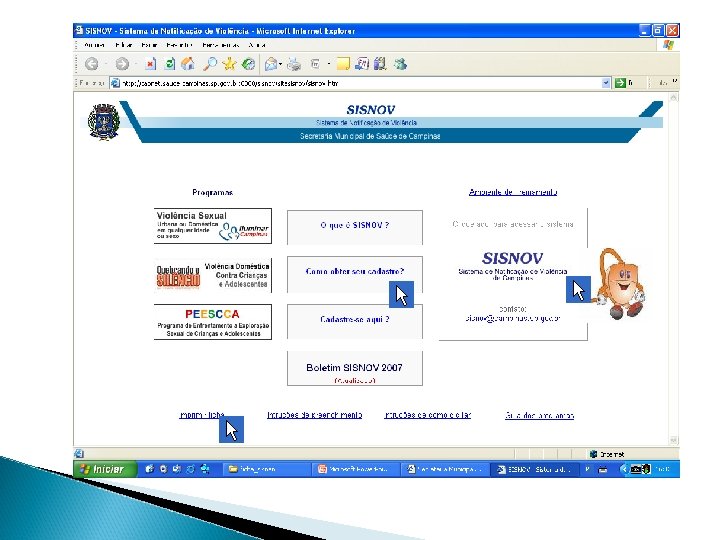
Task: Click the Campinas coat of arms in header
Action: coord(104,122)
